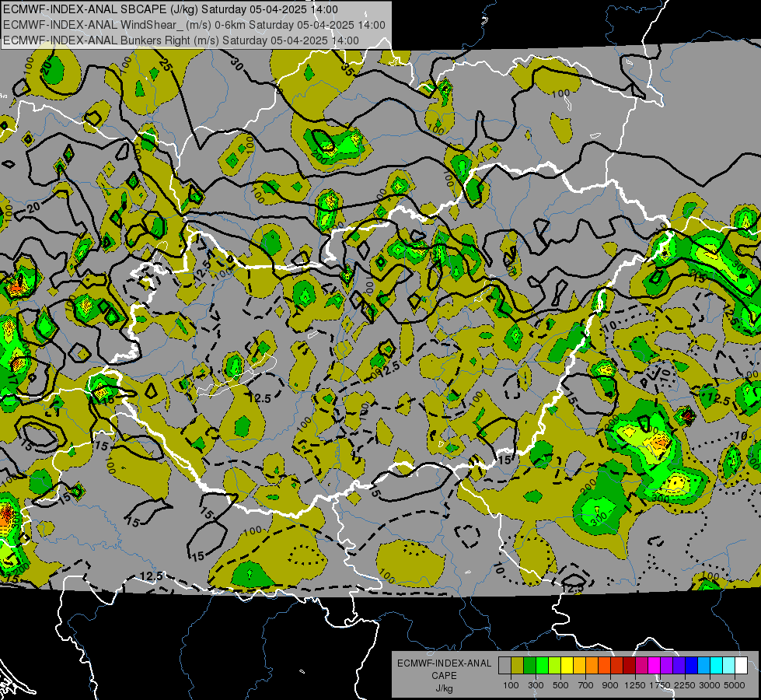Click the 35 wind shear contour label

347,69
